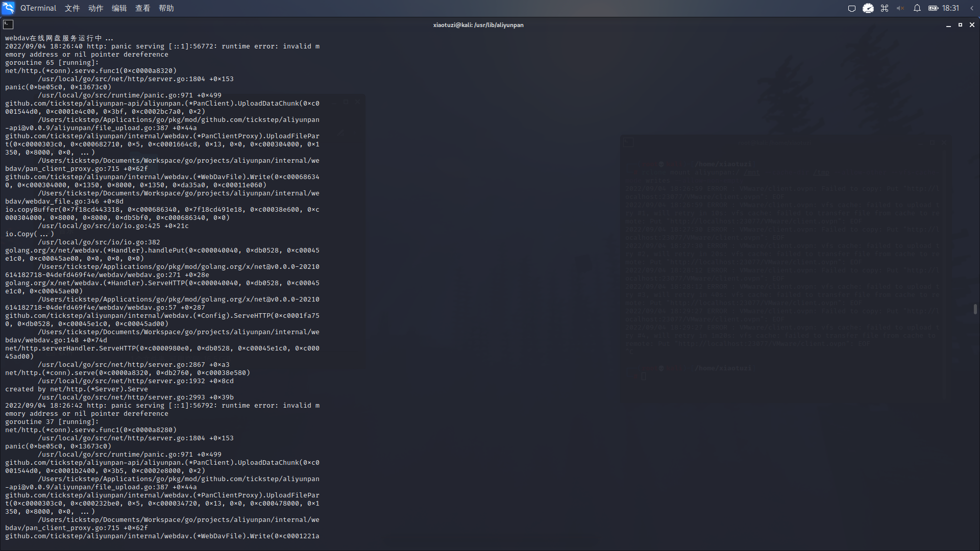Click the line 'webdav在线网盘服务运行中 ...'

pos(59,38)
